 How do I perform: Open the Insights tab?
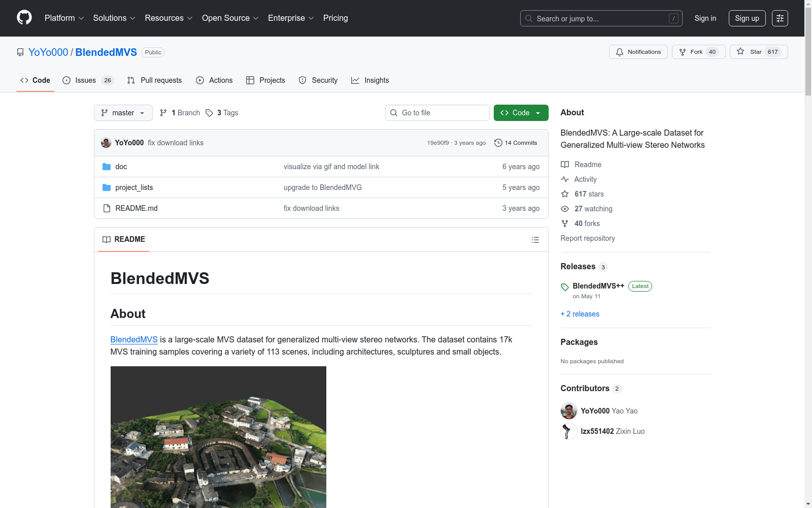tap(370, 80)
